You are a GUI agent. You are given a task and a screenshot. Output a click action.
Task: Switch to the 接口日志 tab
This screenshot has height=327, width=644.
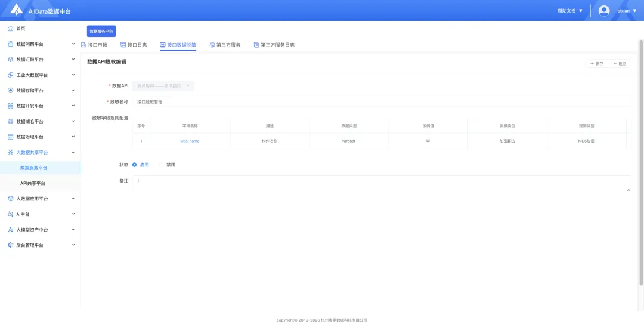pos(134,45)
